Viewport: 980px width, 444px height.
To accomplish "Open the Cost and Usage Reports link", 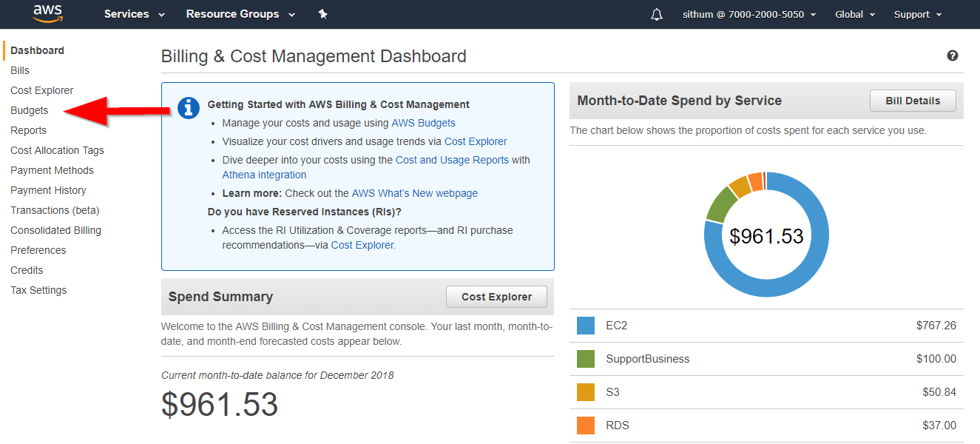I will [x=452, y=160].
